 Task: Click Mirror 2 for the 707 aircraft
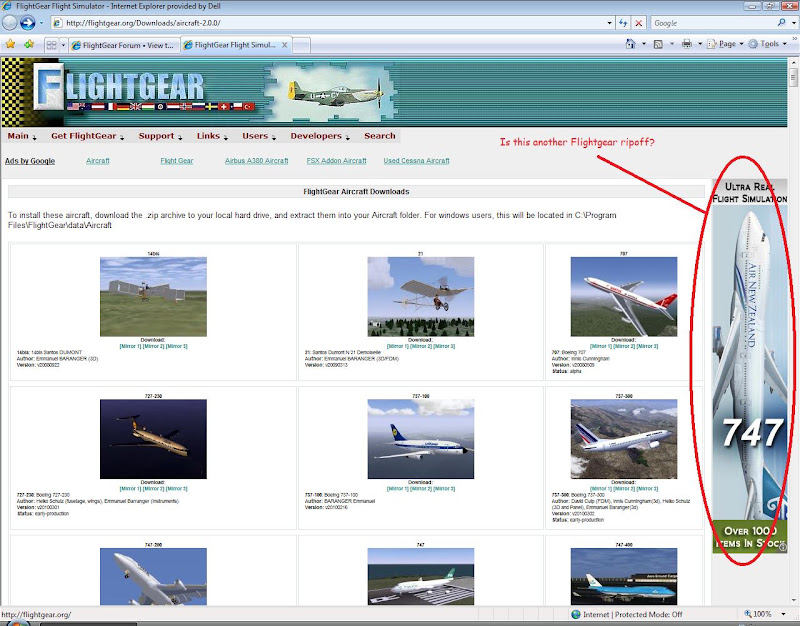pos(624,346)
